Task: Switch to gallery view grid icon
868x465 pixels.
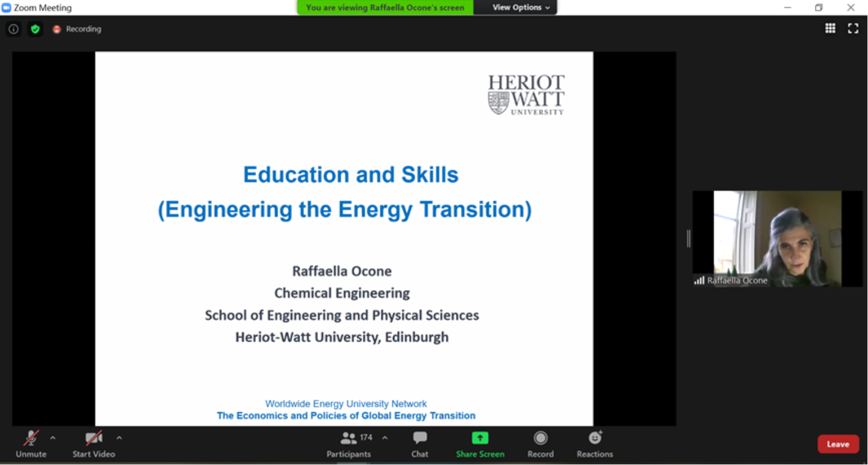Action: point(830,28)
